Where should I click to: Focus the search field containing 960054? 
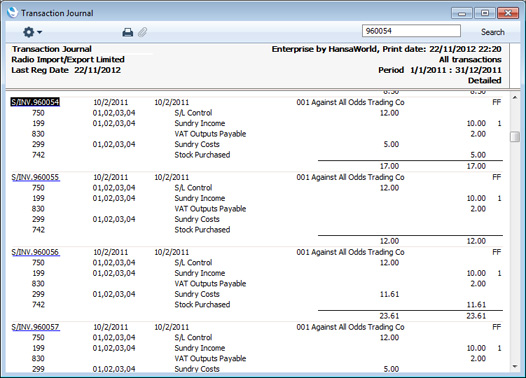pyautogui.click(x=411, y=31)
